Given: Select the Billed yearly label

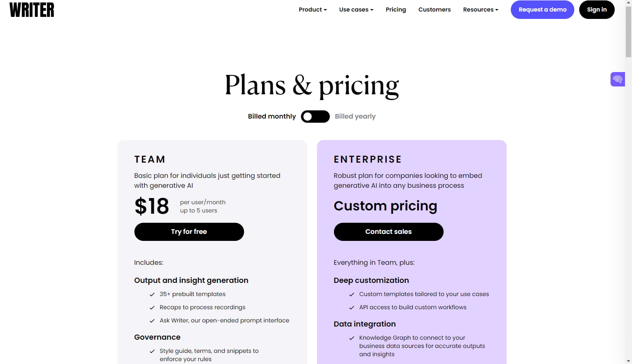Looking at the screenshot, I should coord(355,117).
